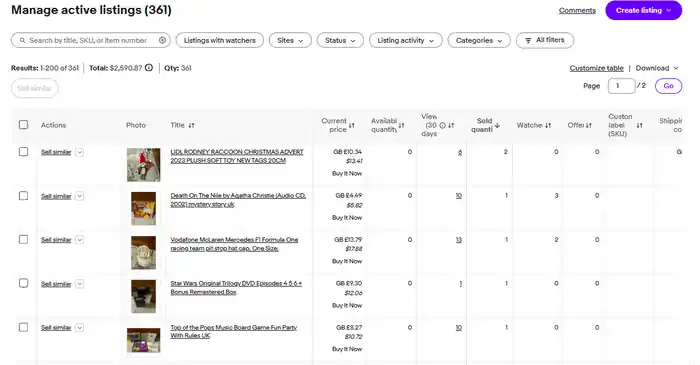Open Star Wars Original Trilogy title
This screenshot has width=700, height=365.
click(x=236, y=287)
